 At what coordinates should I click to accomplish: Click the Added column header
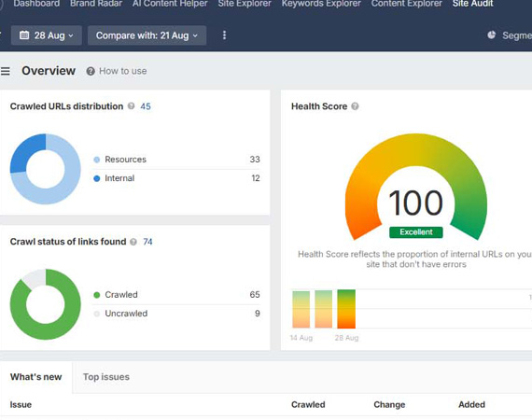(x=471, y=405)
